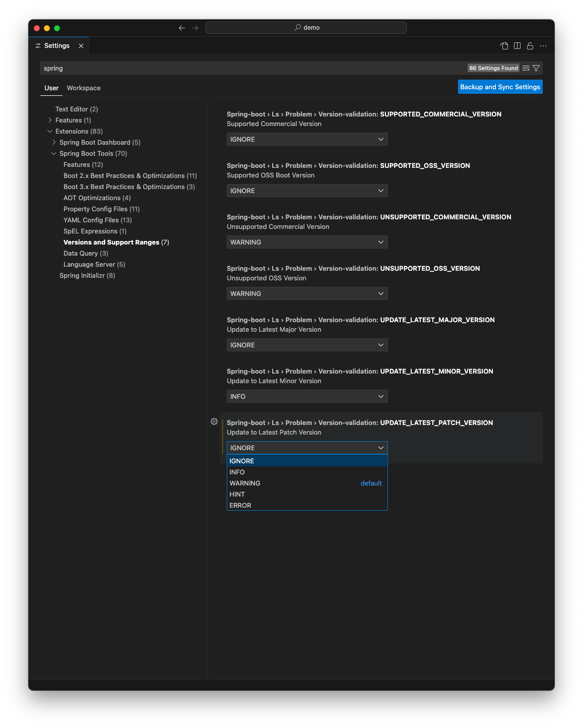Viewport: 583px width, 728px height.
Task: Collapse the UPDATE_LATEST_PATCH_VERSION dropdown
Action: click(307, 448)
